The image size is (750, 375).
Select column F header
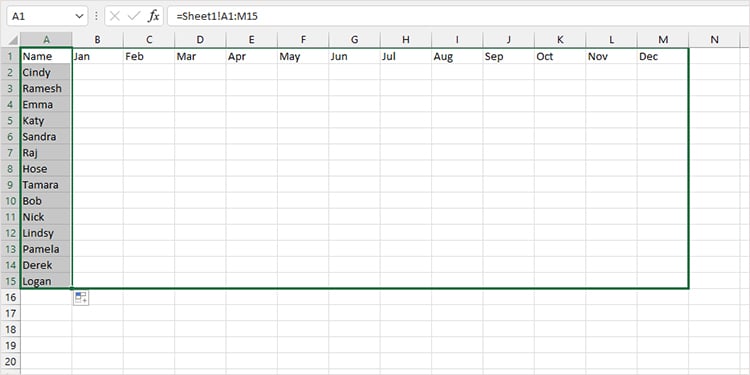tap(303, 40)
